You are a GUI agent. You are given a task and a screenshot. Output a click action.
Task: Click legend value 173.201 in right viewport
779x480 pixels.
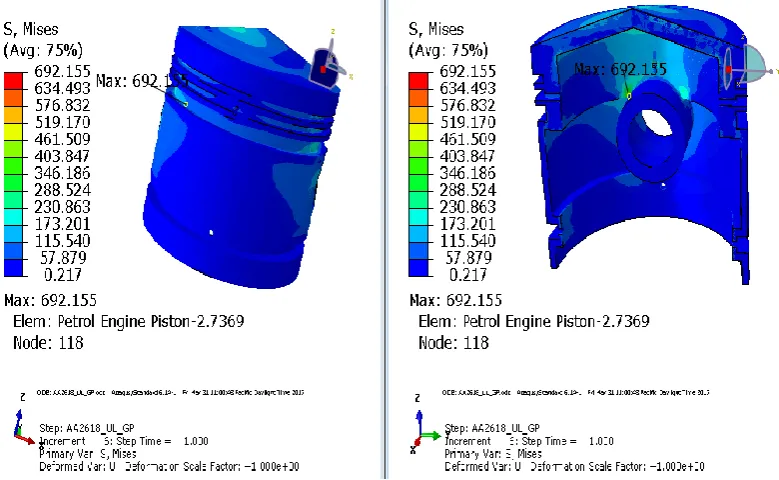tap(467, 224)
